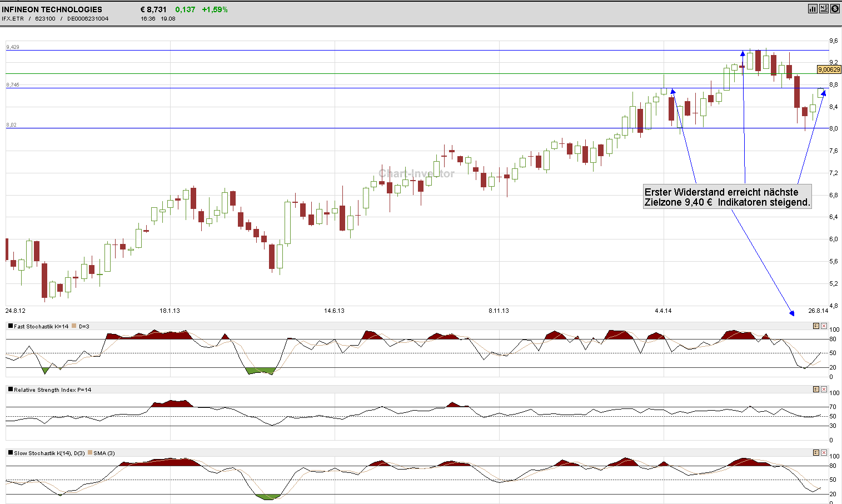Open settings for the Fast Stochastik panel

click(816, 326)
